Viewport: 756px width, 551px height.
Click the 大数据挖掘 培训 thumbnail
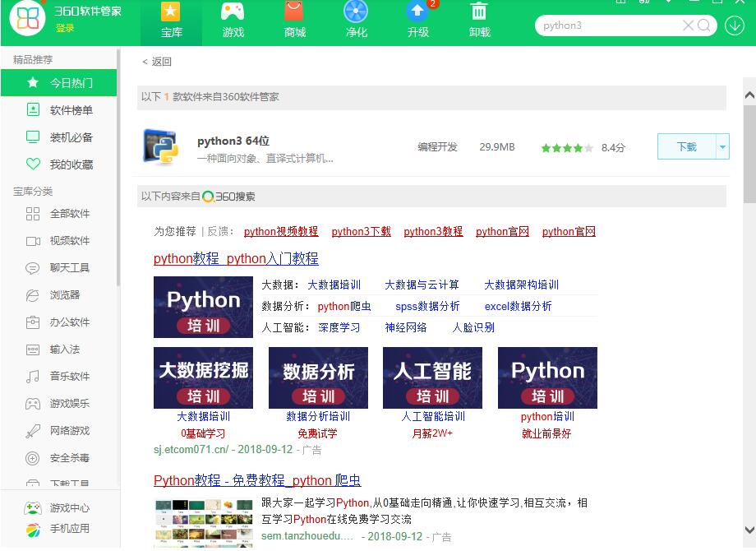click(203, 377)
